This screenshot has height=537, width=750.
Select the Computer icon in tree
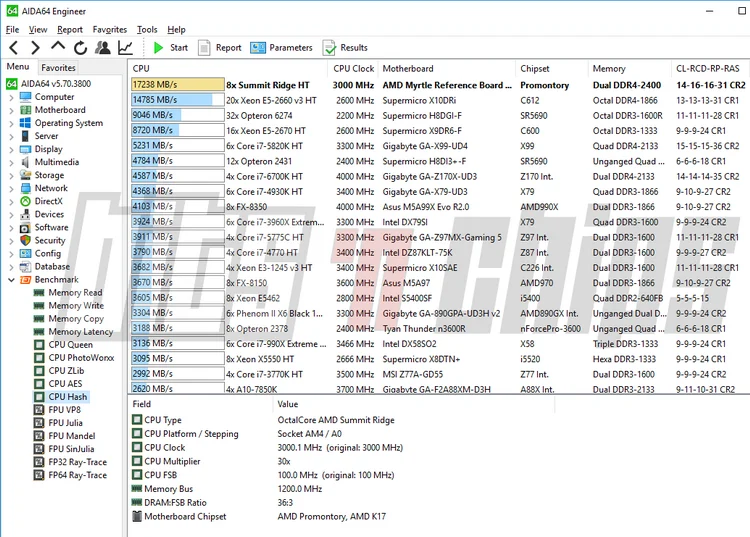coord(25,97)
